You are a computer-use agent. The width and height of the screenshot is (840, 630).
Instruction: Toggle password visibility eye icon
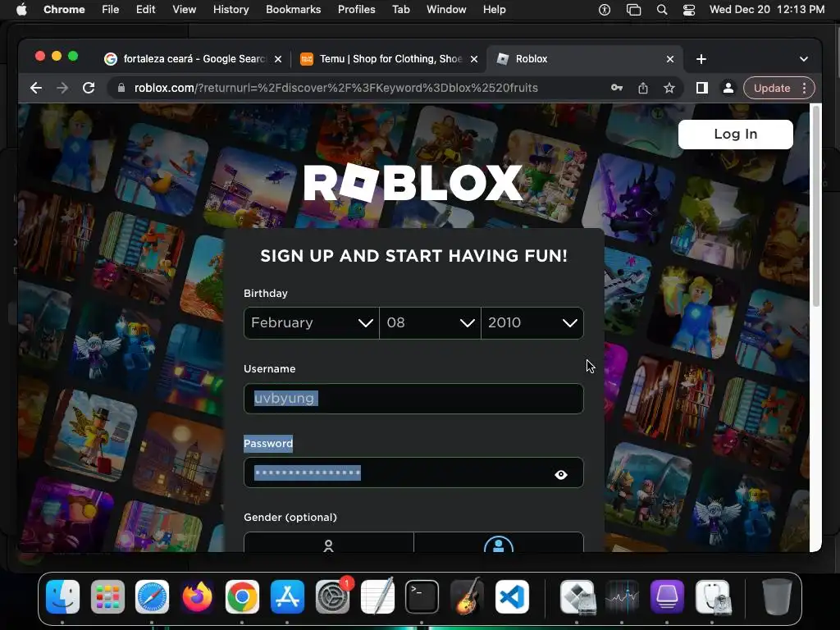561,474
